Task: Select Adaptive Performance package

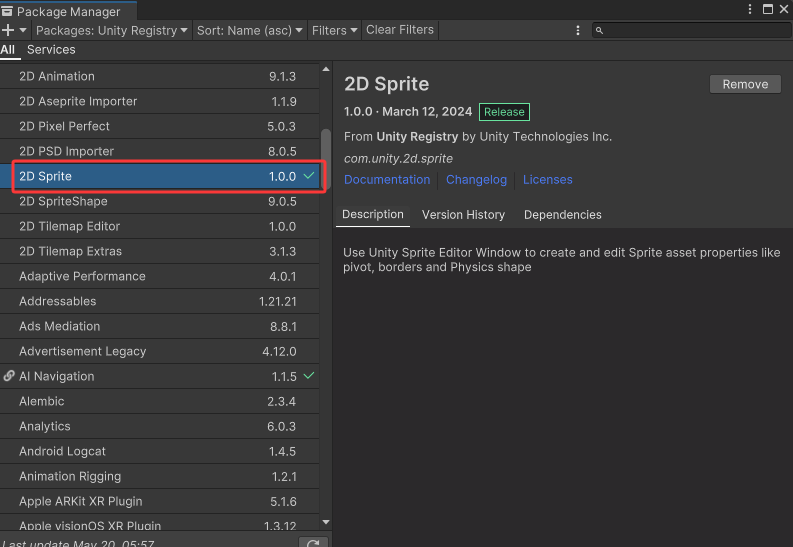Action: pyautogui.click(x=159, y=277)
